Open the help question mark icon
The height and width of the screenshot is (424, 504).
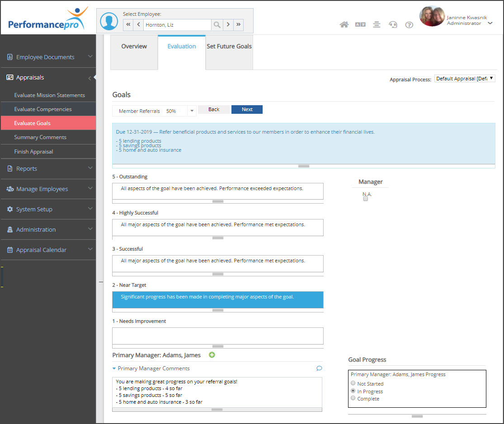pos(409,25)
